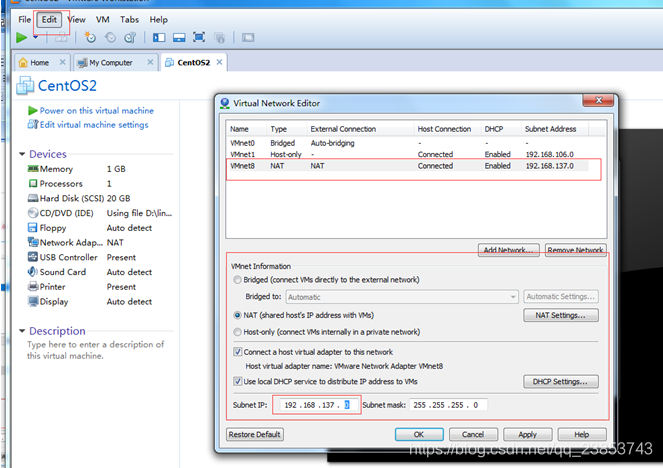Screen dimensions: 663x468
Task: Click the description text entry area
Action: [96, 350]
